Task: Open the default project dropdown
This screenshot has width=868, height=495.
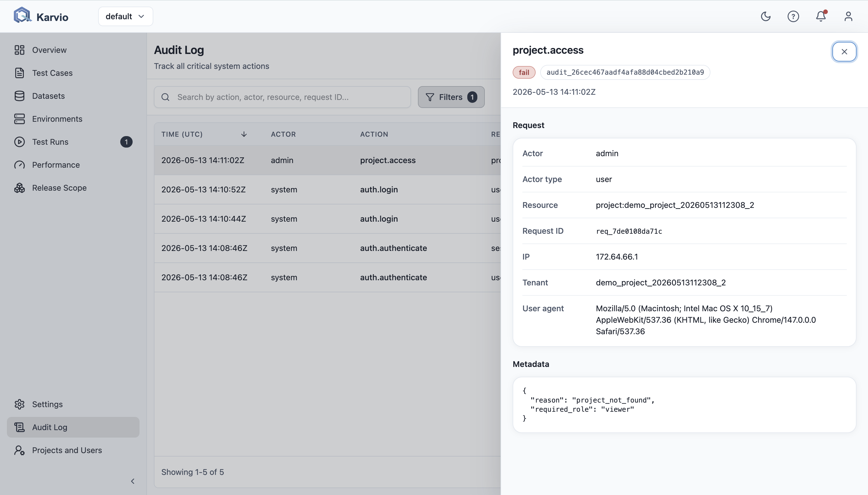Action: tap(125, 16)
